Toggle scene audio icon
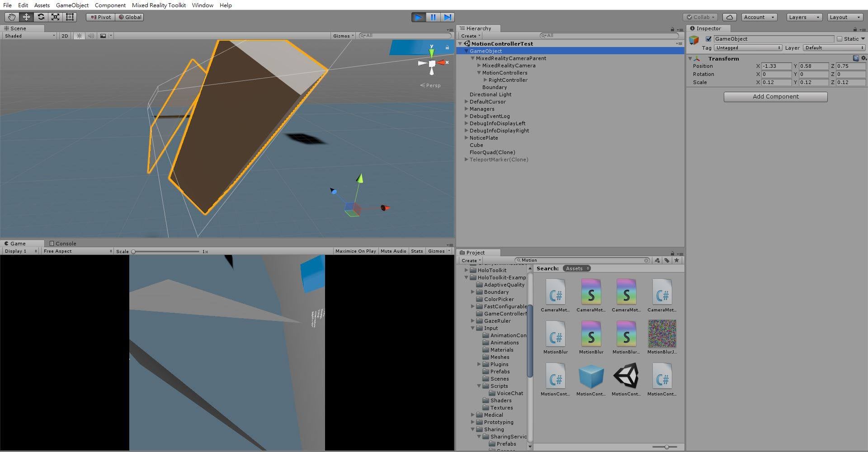 click(91, 36)
